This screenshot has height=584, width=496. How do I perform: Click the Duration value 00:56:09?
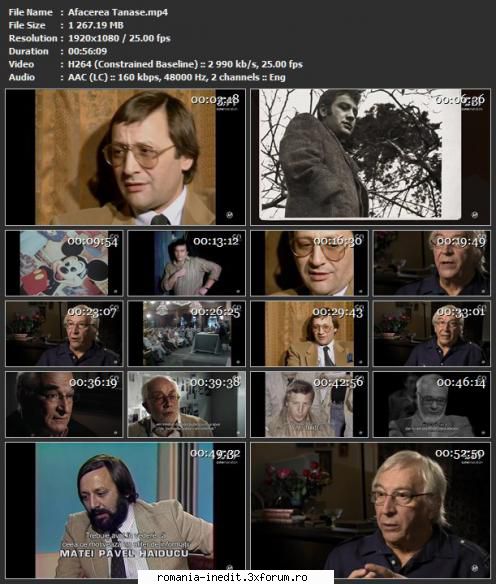click(x=88, y=51)
